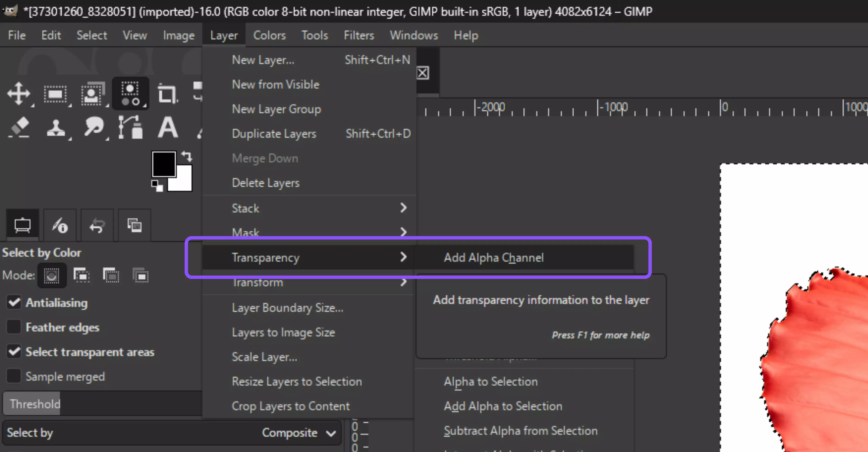
Task: Choose Add Alpha Channel
Action: [494, 257]
